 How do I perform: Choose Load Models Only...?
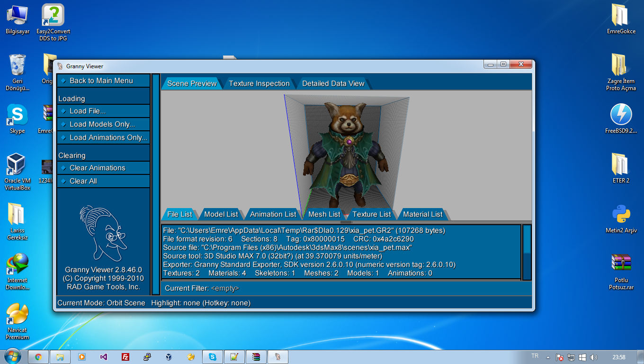[104, 124]
